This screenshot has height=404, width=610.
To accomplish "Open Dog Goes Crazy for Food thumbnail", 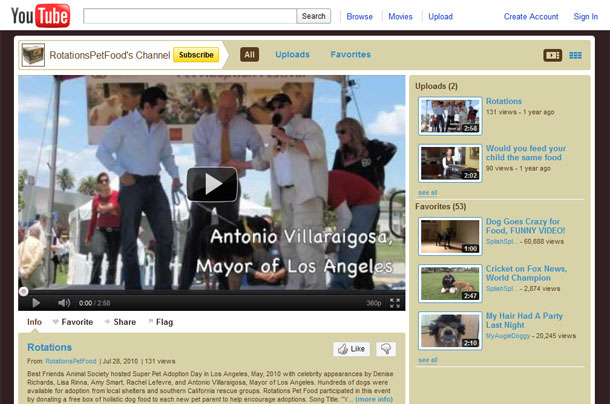I will click(x=450, y=236).
